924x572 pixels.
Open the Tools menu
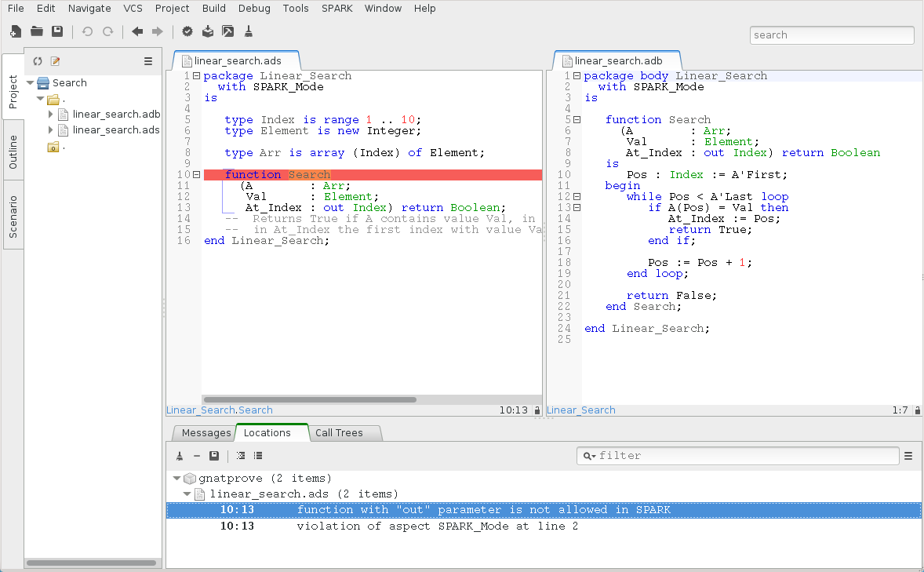coord(296,9)
